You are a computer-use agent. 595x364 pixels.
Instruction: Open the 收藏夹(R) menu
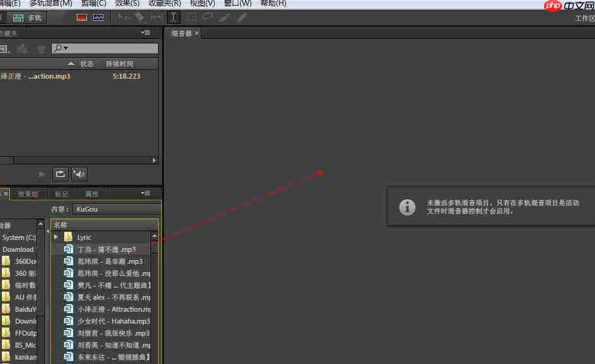(x=165, y=3)
